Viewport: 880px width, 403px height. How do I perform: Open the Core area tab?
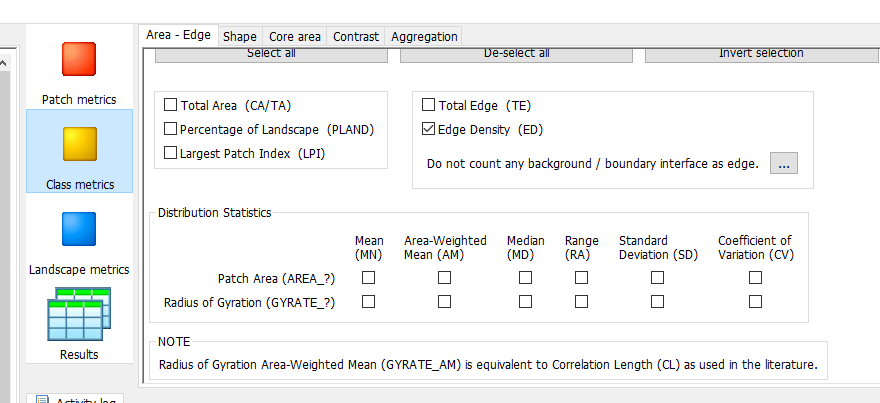(x=295, y=36)
